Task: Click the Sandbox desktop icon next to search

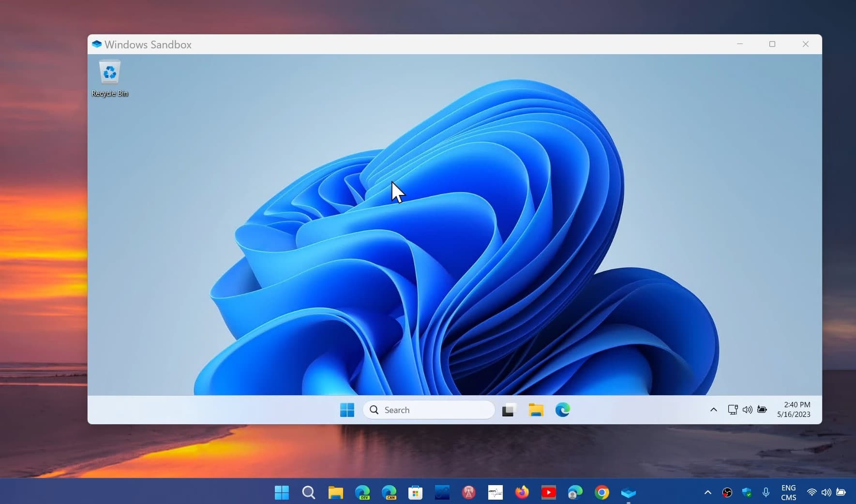Action: point(509,410)
